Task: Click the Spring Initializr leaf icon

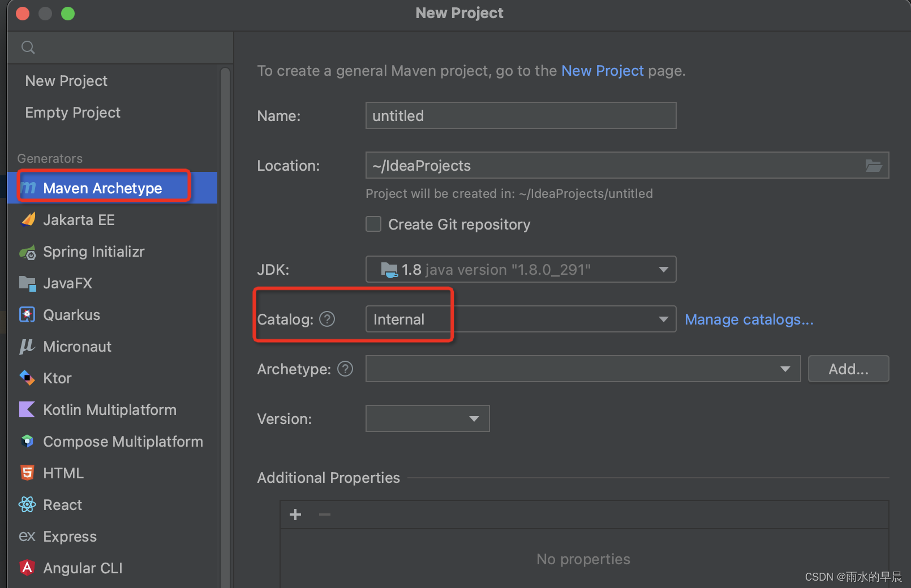Action: 28,252
